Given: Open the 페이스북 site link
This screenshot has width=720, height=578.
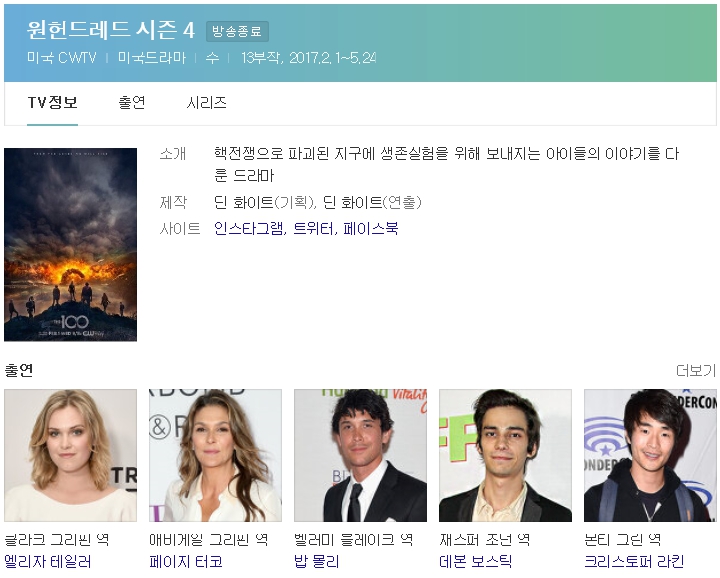Looking at the screenshot, I should (x=370, y=229).
